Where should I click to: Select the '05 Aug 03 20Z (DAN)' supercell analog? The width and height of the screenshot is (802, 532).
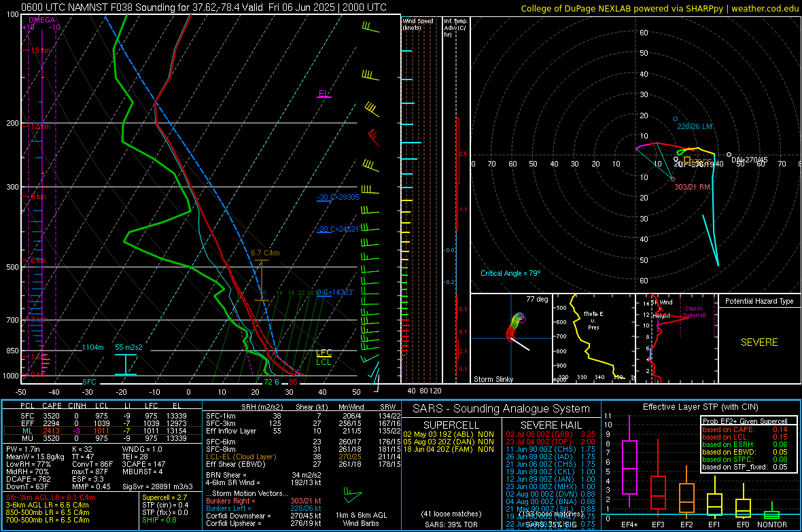click(x=448, y=442)
